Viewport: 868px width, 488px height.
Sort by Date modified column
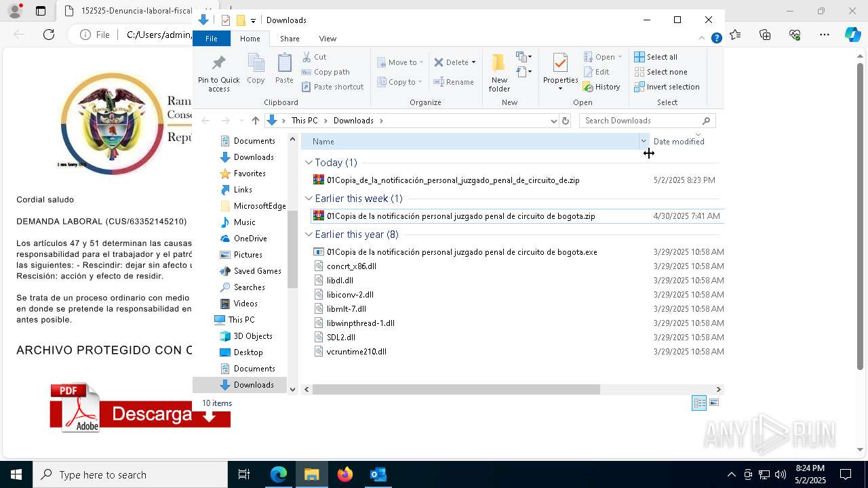point(685,142)
